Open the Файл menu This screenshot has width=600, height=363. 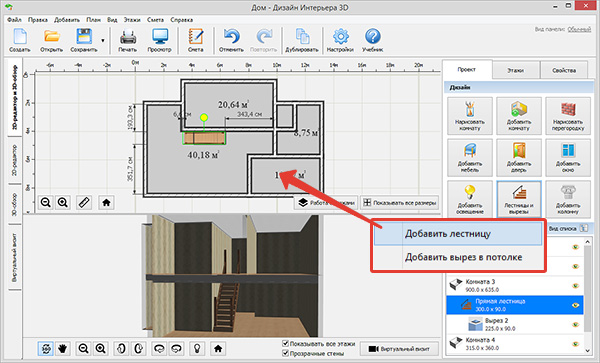[14, 20]
